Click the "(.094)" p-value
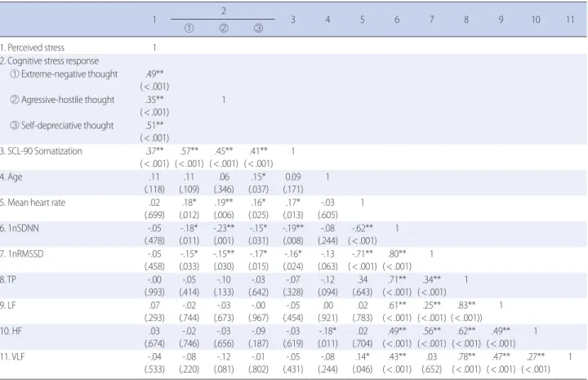 (327, 293)
